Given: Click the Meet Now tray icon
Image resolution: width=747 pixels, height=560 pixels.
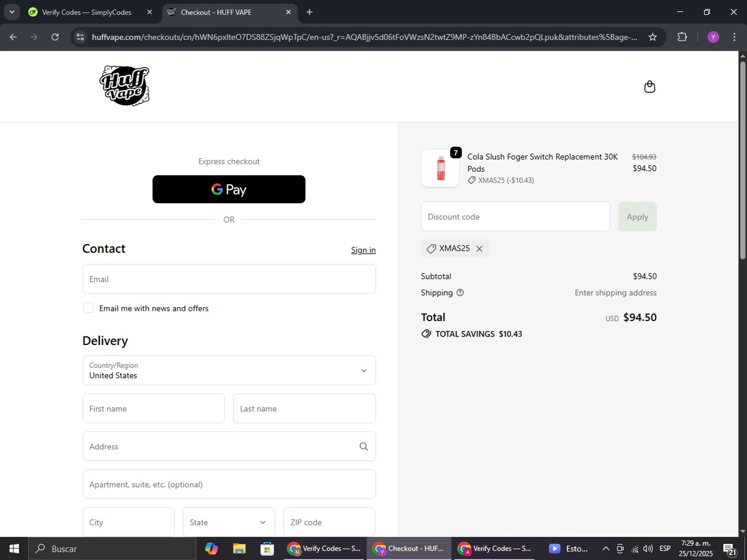Looking at the screenshot, I should (620, 549).
